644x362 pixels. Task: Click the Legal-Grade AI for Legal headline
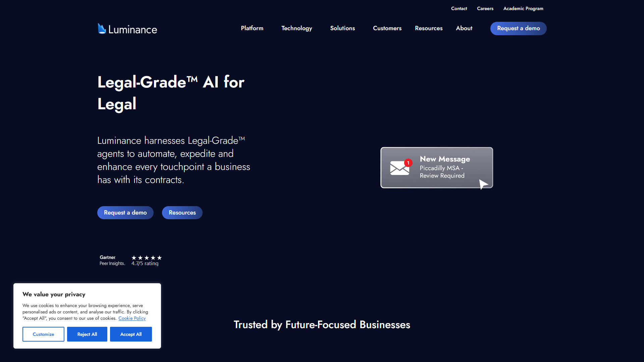[x=171, y=93]
